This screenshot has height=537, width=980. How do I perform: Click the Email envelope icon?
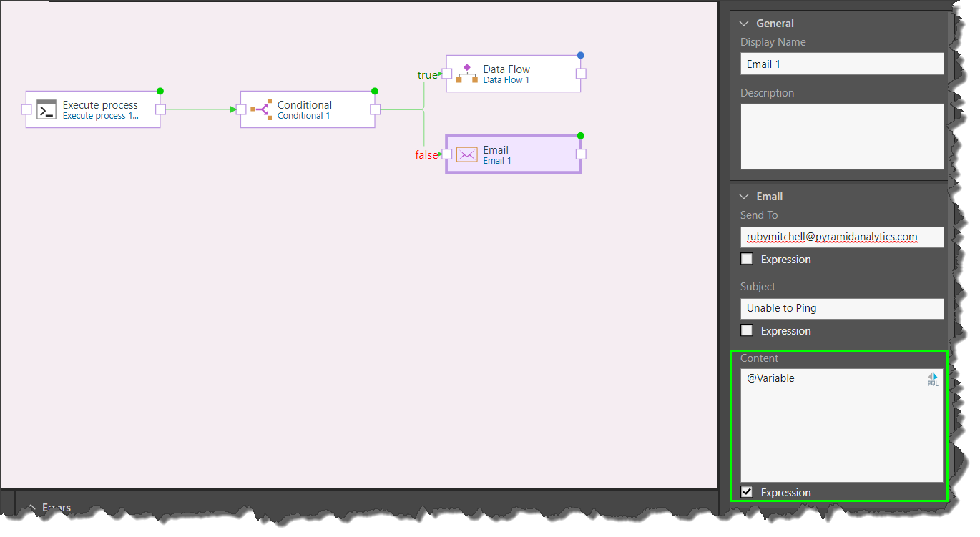point(467,154)
